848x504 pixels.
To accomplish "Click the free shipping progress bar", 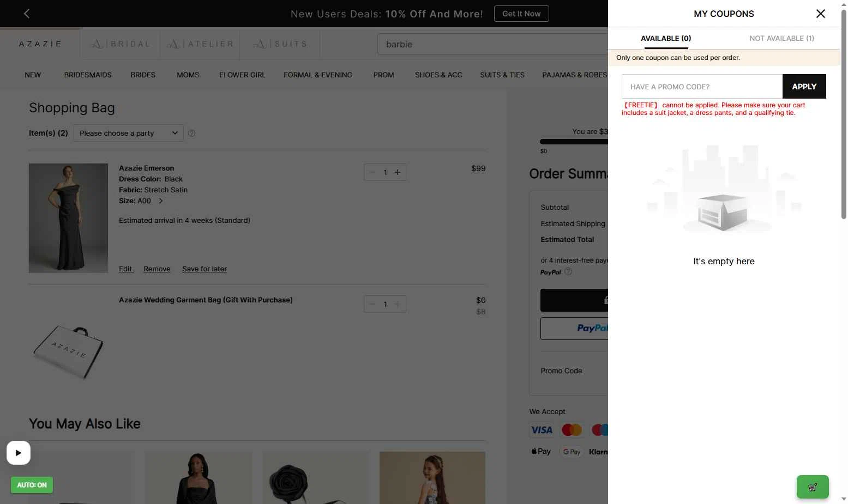I will click(x=574, y=142).
